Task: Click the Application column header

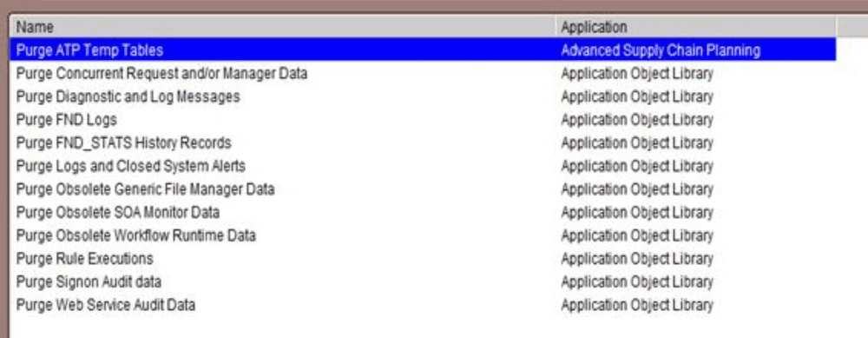Action: (x=696, y=27)
